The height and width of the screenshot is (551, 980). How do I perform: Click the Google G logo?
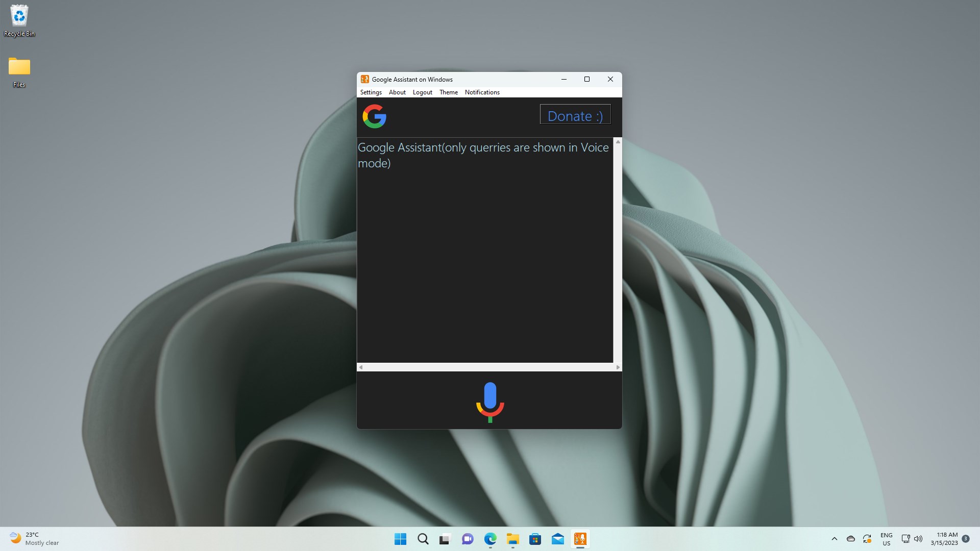tap(374, 116)
